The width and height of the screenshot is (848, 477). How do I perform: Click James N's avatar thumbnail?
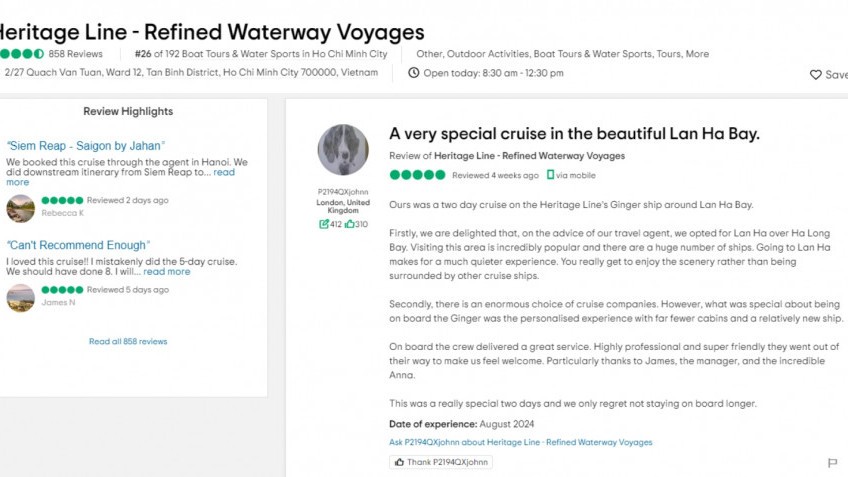coord(20,297)
